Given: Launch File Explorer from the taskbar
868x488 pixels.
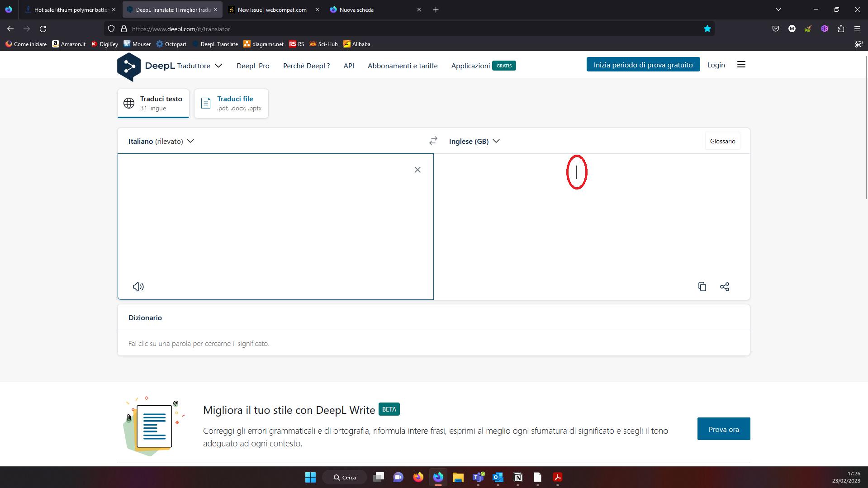Looking at the screenshot, I should [458, 477].
